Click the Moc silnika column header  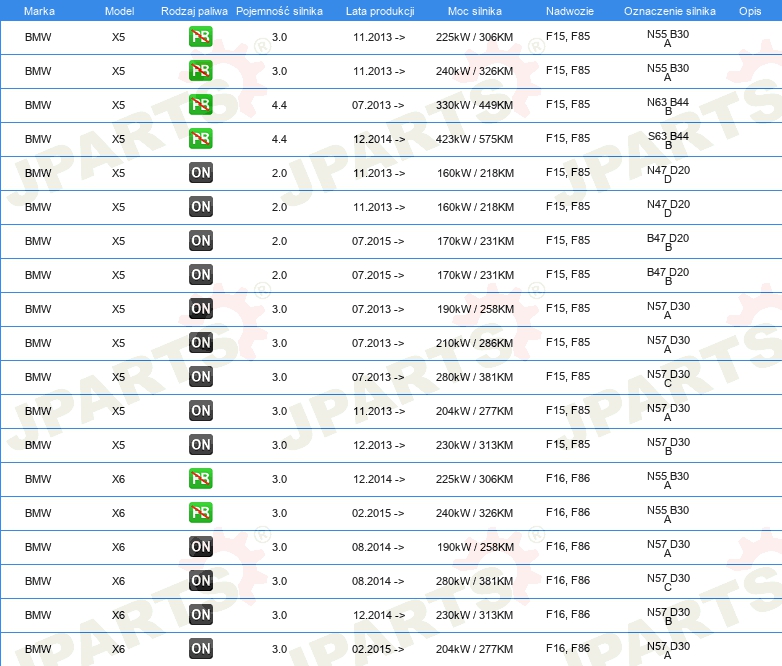475,11
